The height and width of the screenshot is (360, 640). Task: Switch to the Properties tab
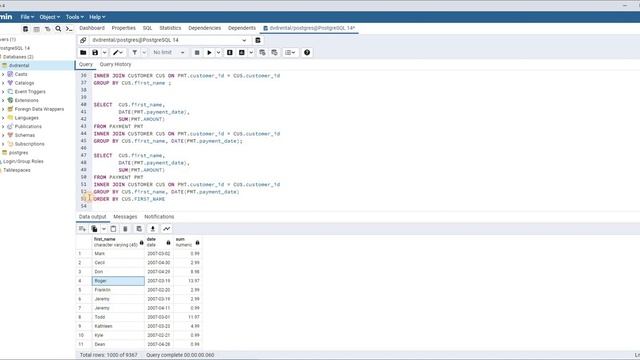[123, 28]
